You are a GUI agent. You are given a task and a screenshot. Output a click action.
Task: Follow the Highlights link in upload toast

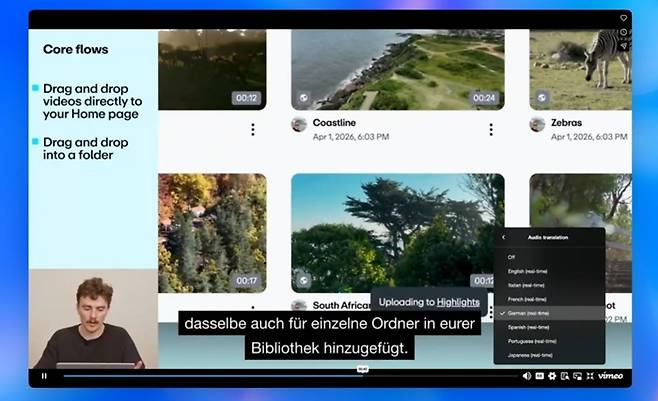[458, 302]
